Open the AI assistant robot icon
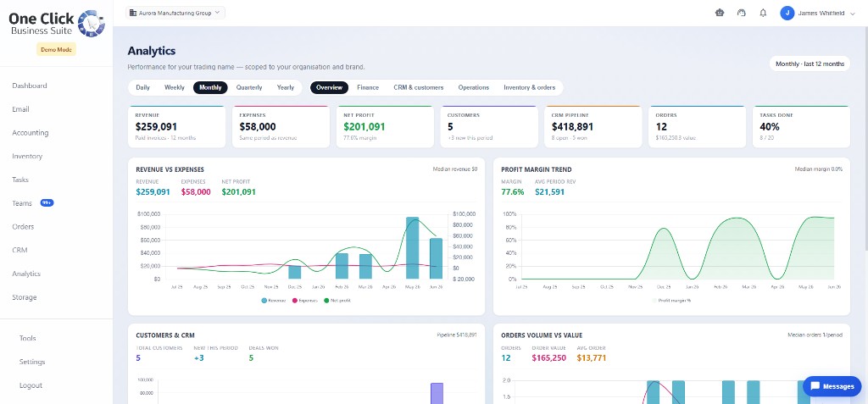 point(720,13)
